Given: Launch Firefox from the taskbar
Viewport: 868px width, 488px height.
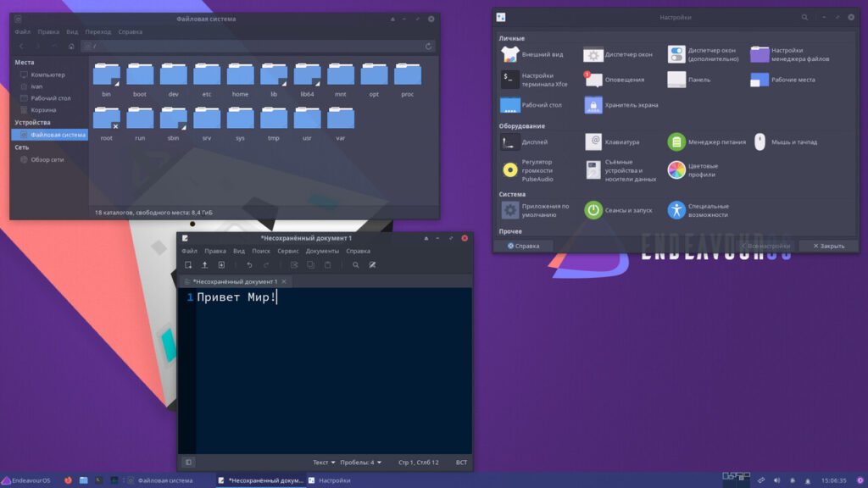Looking at the screenshot, I should [68, 480].
